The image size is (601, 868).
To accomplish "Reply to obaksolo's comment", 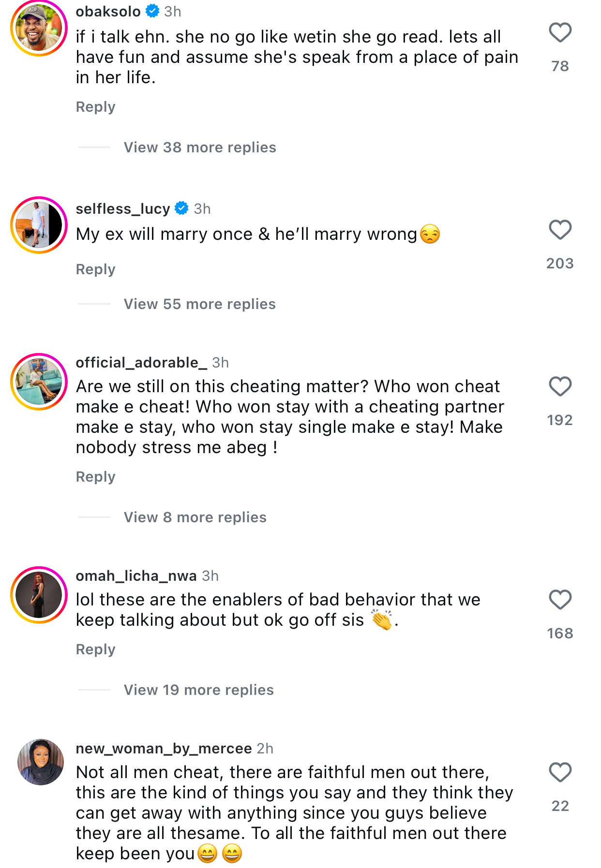I will [95, 107].
